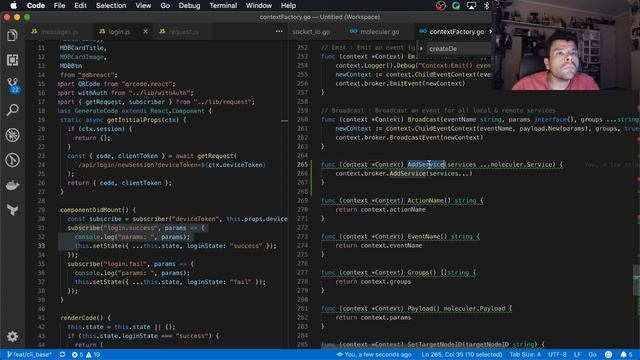Open the editor More Actions ellipsis
The height and width of the screenshot is (360, 640).
[279, 31]
